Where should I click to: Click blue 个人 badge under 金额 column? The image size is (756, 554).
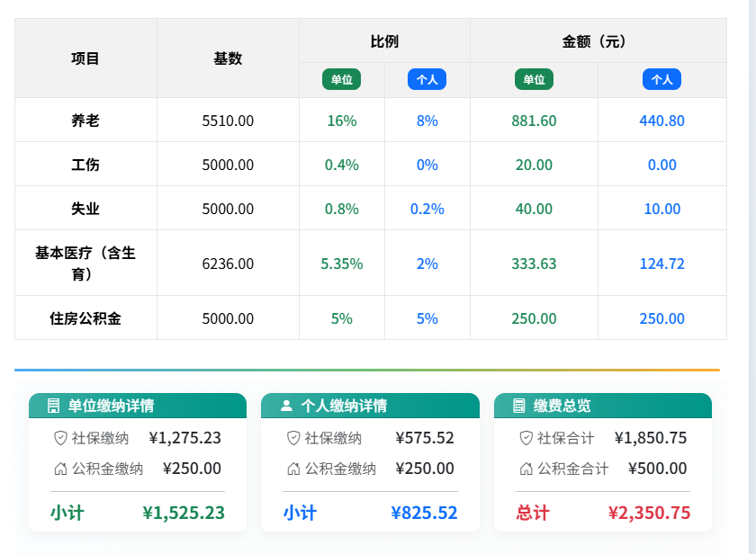pos(661,79)
